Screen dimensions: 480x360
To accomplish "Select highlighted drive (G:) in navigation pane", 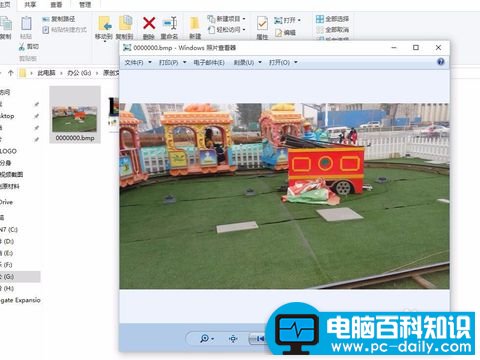I will click(20, 276).
